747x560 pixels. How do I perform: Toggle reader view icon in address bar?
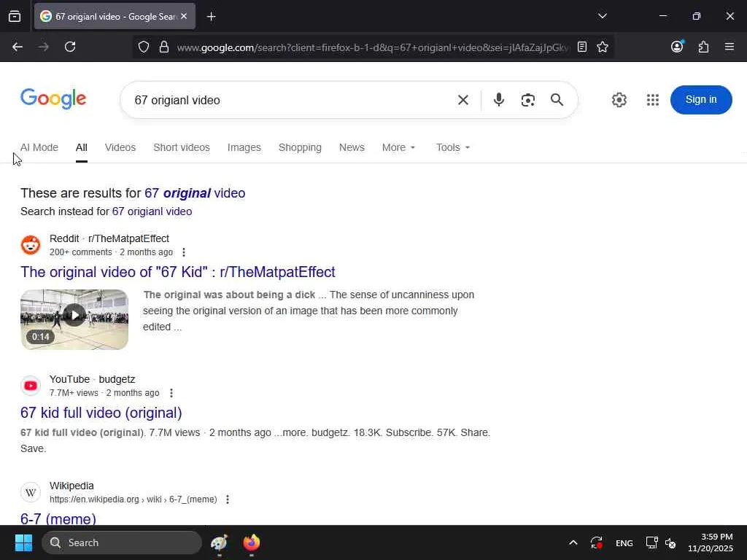pos(581,47)
